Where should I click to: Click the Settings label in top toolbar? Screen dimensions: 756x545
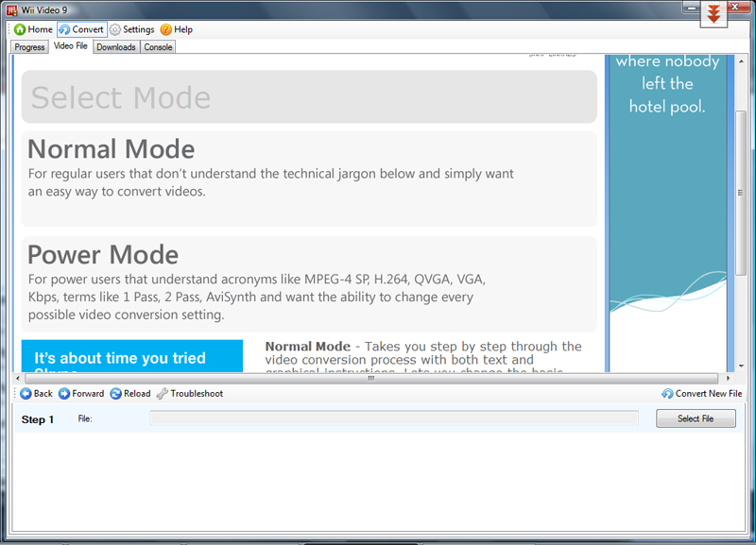tap(138, 30)
